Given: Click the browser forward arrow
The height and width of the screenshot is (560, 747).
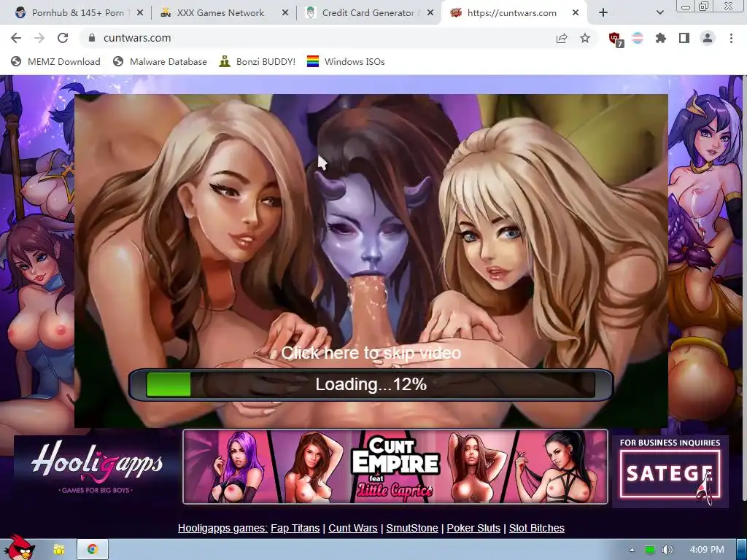Looking at the screenshot, I should pos(39,38).
